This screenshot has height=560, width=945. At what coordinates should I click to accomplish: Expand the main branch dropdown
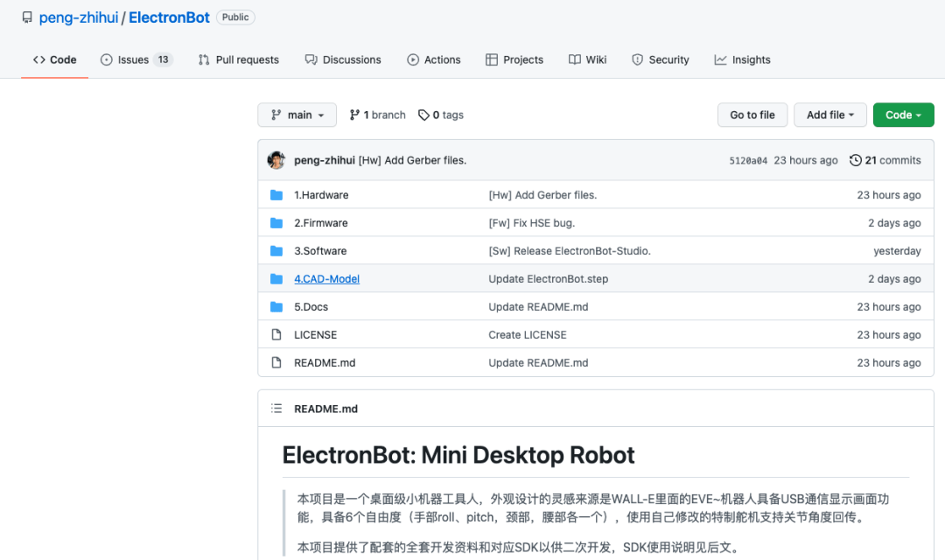tap(297, 115)
